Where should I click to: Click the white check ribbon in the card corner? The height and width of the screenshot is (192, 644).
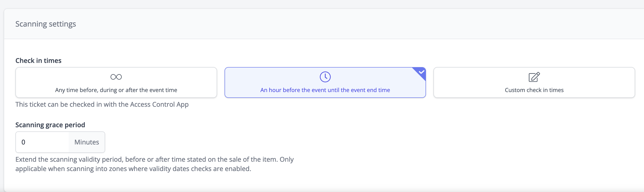point(421,72)
